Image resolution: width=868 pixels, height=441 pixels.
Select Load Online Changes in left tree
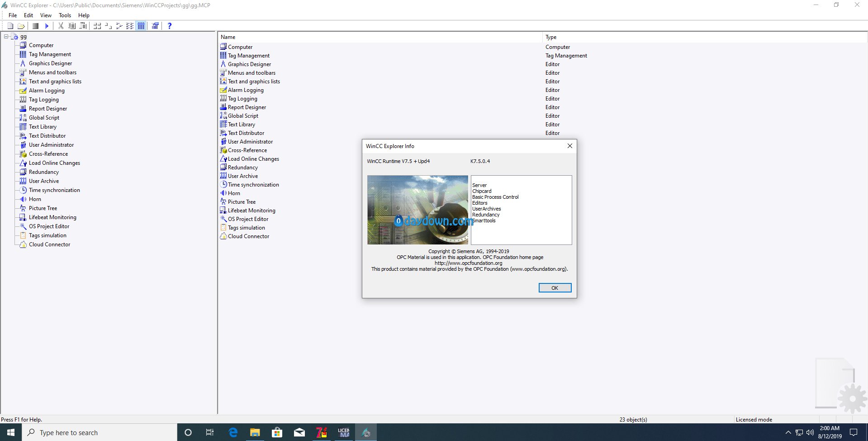click(x=54, y=163)
